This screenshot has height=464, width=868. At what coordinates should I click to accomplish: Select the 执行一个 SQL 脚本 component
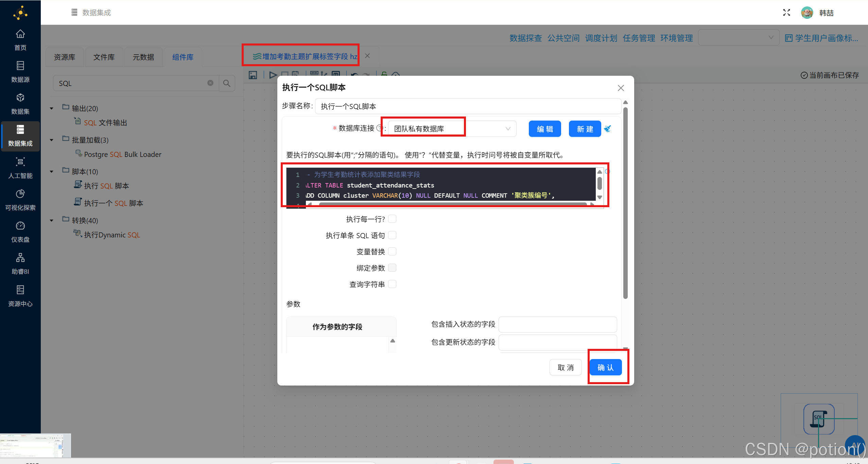(109, 203)
